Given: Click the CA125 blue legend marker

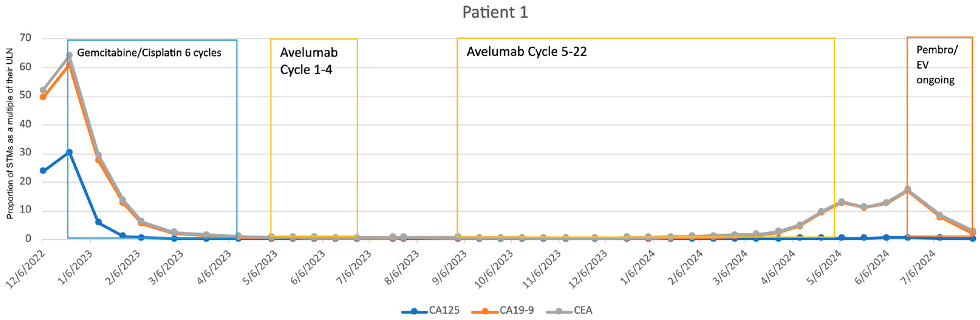Looking at the screenshot, I should pyautogui.click(x=414, y=312).
